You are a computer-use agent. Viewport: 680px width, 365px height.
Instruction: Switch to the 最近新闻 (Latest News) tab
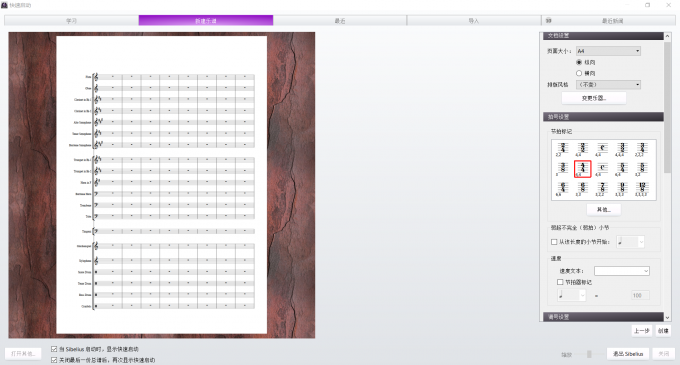coord(608,20)
